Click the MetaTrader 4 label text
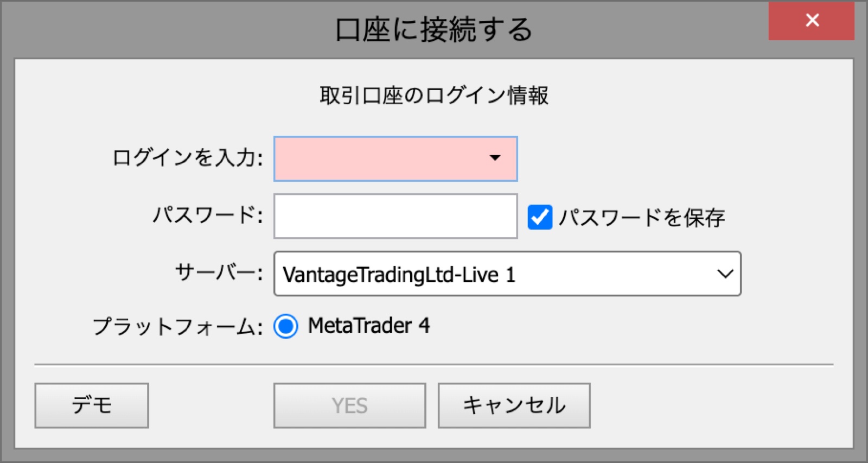Image resolution: width=868 pixels, height=463 pixels. [369, 326]
